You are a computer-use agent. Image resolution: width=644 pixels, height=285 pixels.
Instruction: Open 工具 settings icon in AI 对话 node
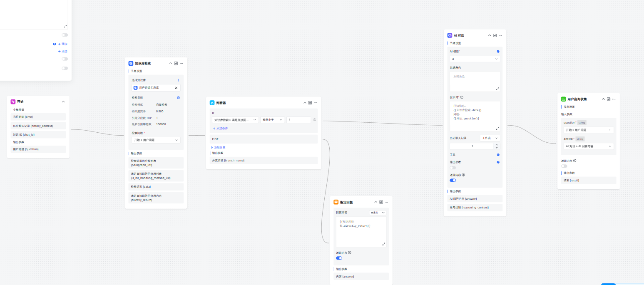(x=498, y=155)
